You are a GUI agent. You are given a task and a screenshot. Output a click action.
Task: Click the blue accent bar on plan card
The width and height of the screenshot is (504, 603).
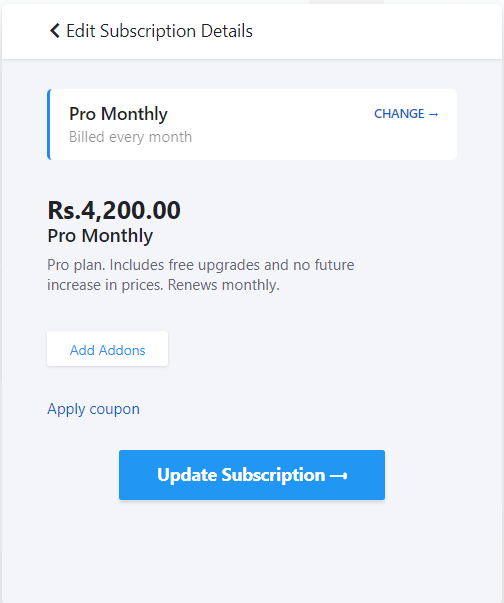[x=49, y=124]
